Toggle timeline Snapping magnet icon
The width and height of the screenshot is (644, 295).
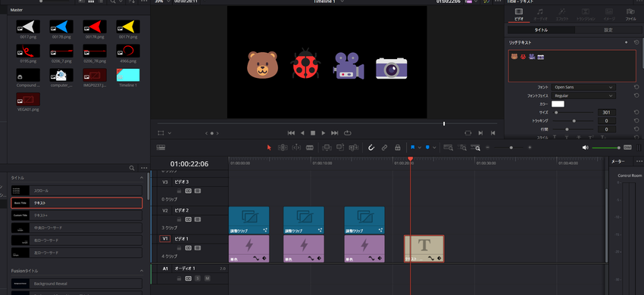371,147
